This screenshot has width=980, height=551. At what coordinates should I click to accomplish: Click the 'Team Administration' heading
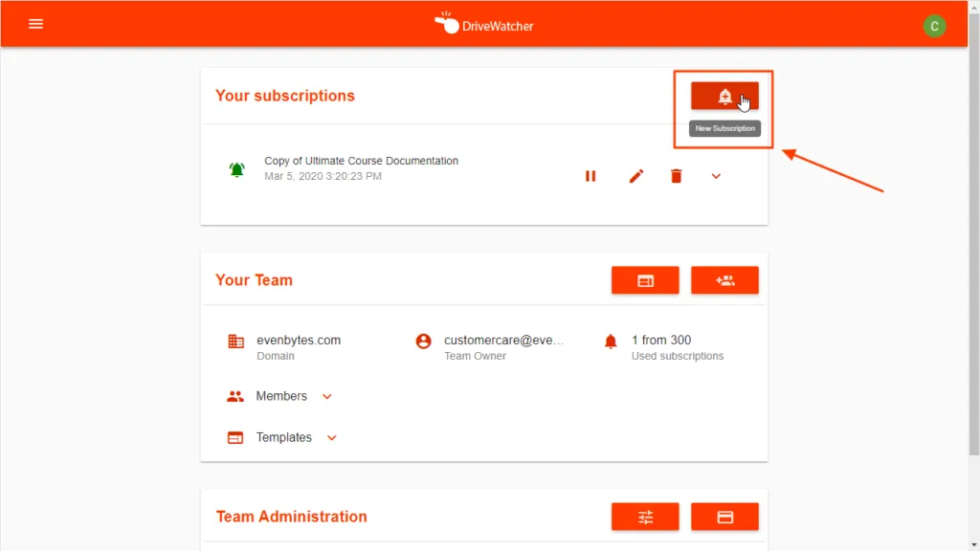291,517
